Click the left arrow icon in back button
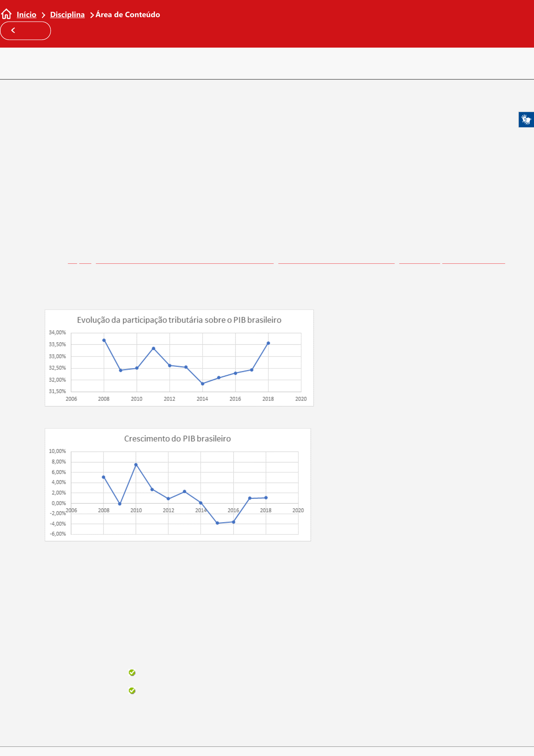 point(13,30)
